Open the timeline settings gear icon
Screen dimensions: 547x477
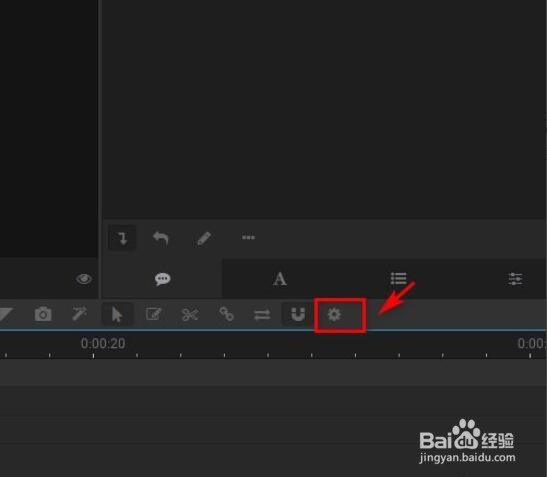[x=334, y=314]
